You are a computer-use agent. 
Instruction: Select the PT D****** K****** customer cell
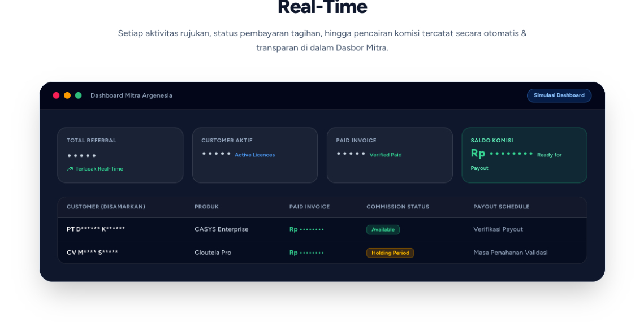pos(96,229)
